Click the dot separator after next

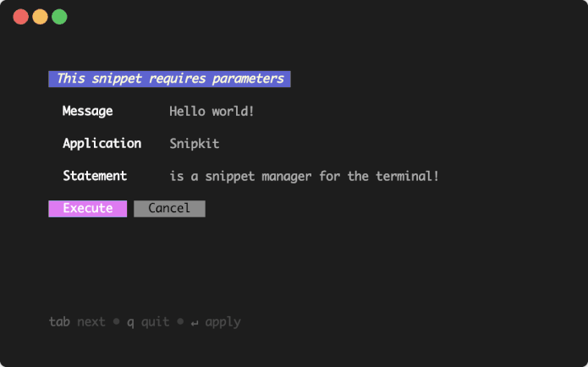click(116, 321)
